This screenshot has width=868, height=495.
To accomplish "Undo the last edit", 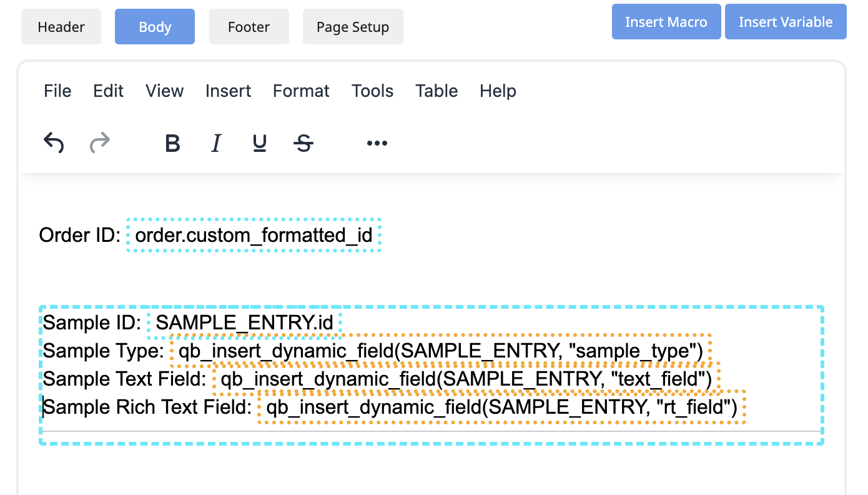I will [54, 143].
